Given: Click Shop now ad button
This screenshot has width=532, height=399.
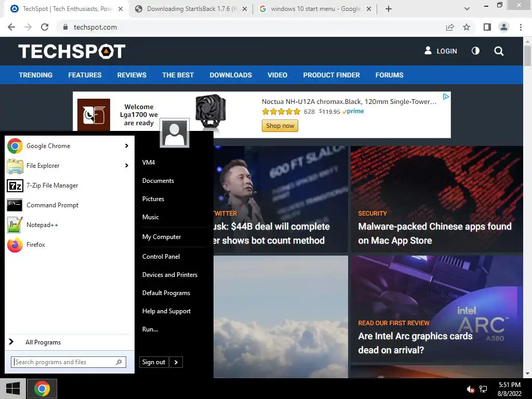Looking at the screenshot, I should (280, 126).
